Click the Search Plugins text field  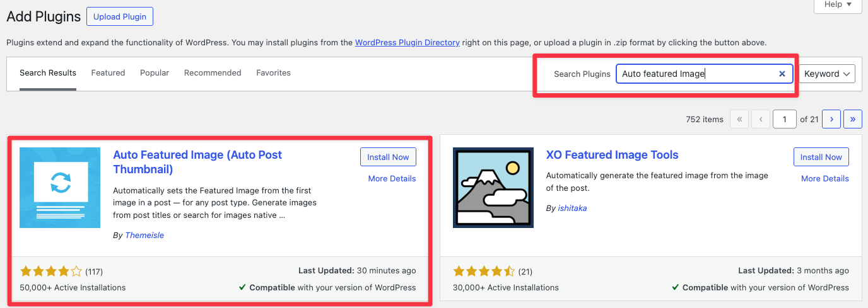pyautogui.click(x=694, y=74)
